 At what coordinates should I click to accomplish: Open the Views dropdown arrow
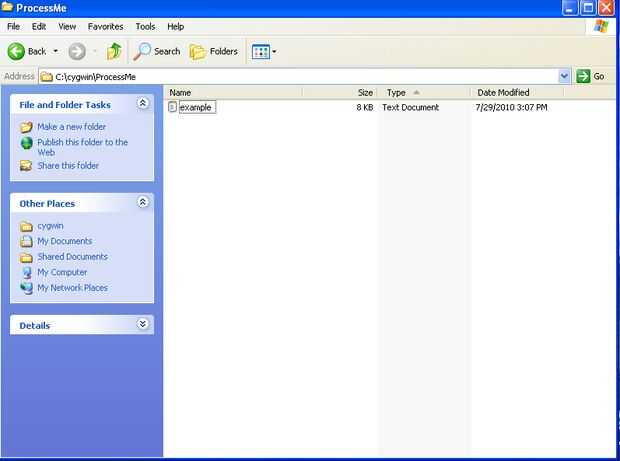274,51
